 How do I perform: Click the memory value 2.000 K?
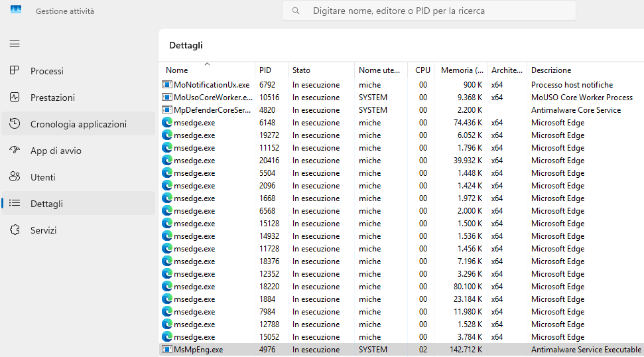pos(470,211)
